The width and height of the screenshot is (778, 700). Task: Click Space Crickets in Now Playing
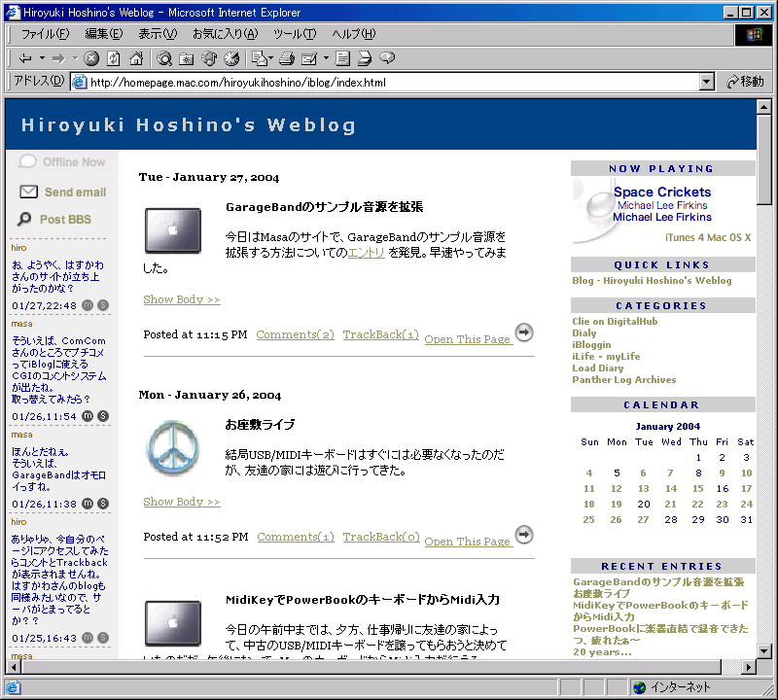(662, 192)
